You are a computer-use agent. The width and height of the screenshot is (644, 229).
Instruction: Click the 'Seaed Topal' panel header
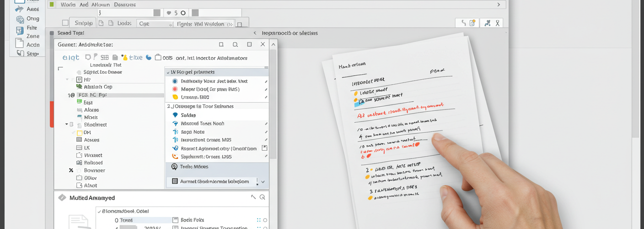click(70, 33)
